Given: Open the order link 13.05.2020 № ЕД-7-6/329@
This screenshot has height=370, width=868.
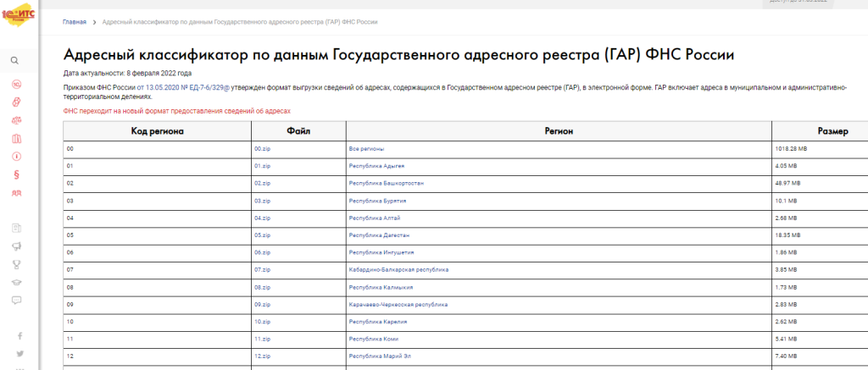Looking at the screenshot, I should coord(177,88).
